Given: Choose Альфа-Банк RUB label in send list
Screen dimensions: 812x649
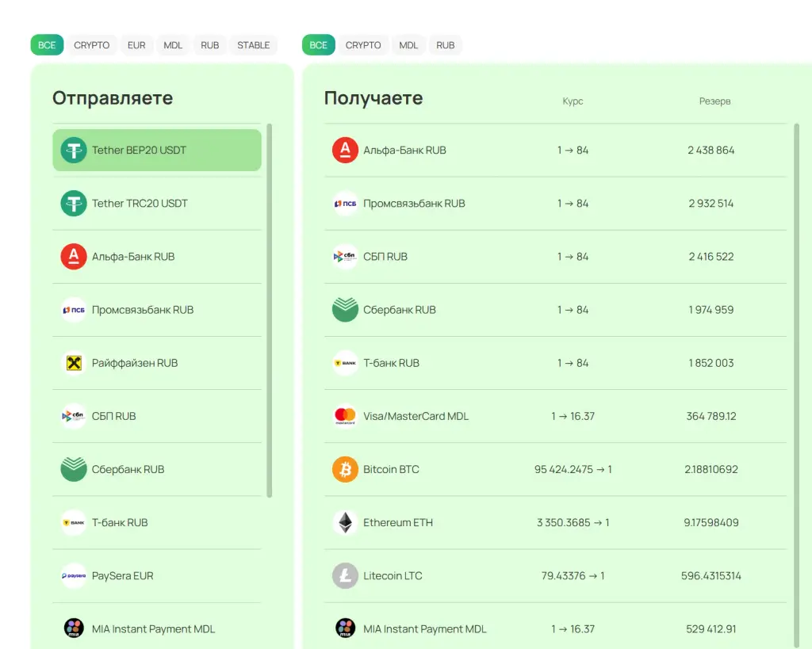Looking at the screenshot, I should (133, 257).
